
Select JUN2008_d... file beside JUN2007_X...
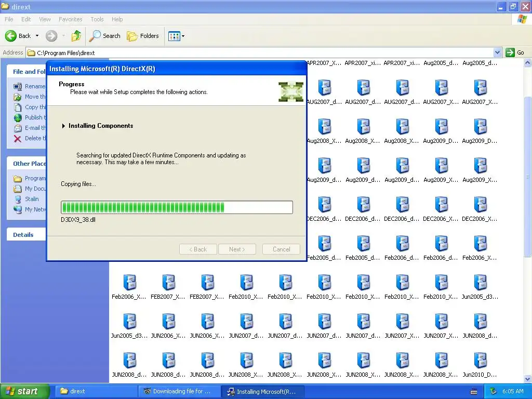click(480, 326)
